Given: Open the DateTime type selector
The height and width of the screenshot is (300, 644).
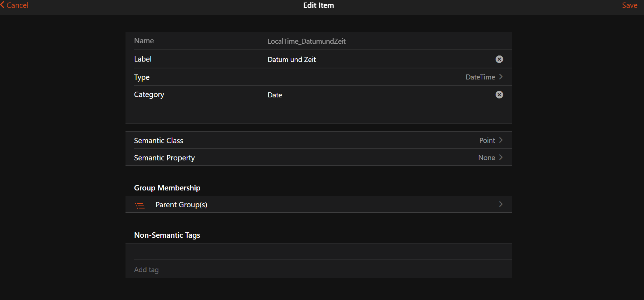Looking at the screenshot, I should pyautogui.click(x=480, y=77).
